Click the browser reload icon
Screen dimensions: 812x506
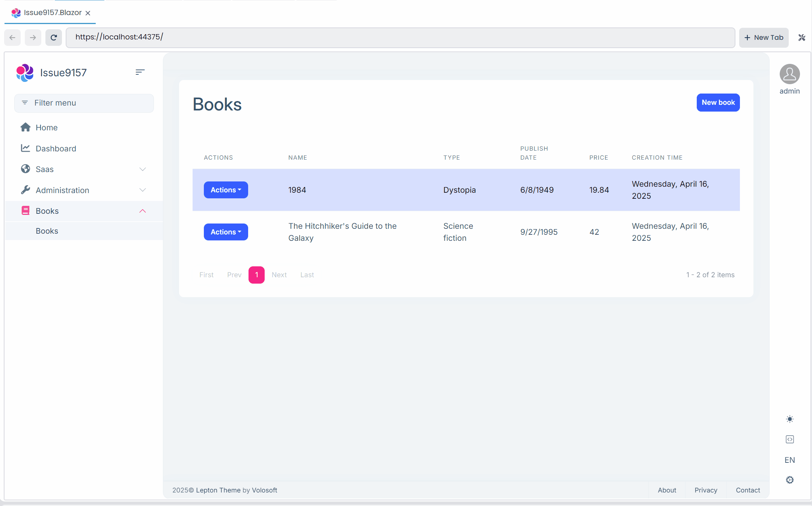pyautogui.click(x=54, y=38)
